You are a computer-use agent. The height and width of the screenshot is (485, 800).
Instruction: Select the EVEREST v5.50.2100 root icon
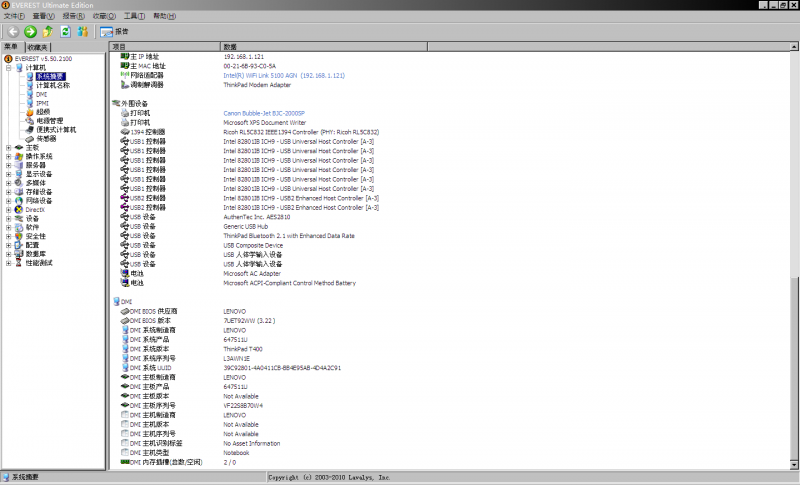(8, 59)
